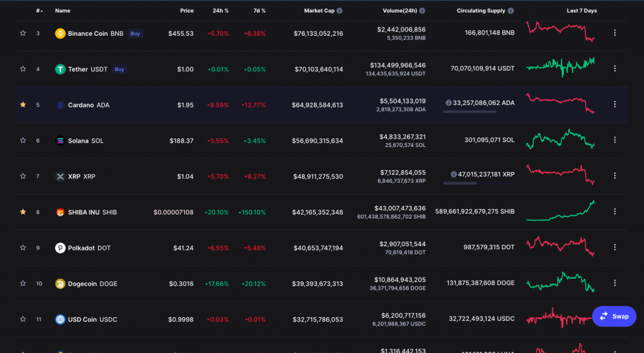Click the Last 7 Days column header
This screenshot has width=644, height=353.
click(x=582, y=11)
